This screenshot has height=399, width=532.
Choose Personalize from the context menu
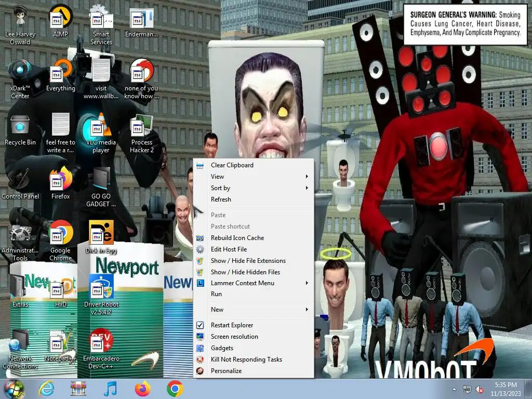253,371
